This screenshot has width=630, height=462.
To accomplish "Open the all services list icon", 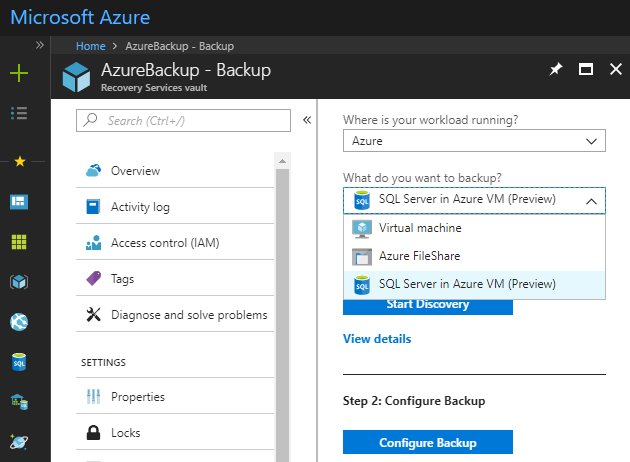I will pyautogui.click(x=19, y=112).
